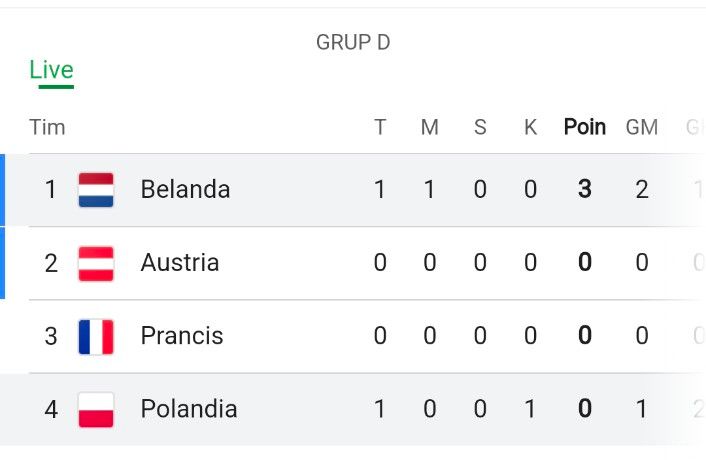Click Belanda's 3 points value

point(584,189)
